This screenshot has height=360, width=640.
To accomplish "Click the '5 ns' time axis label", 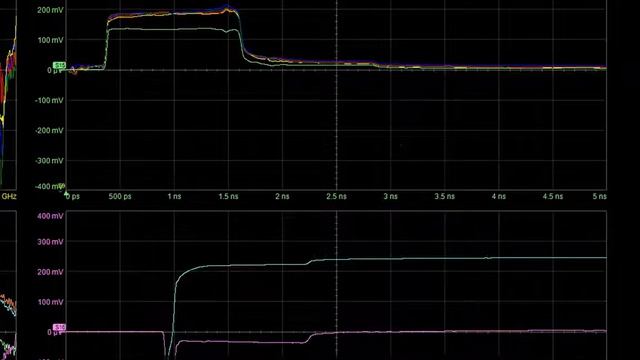I will click(600, 196).
